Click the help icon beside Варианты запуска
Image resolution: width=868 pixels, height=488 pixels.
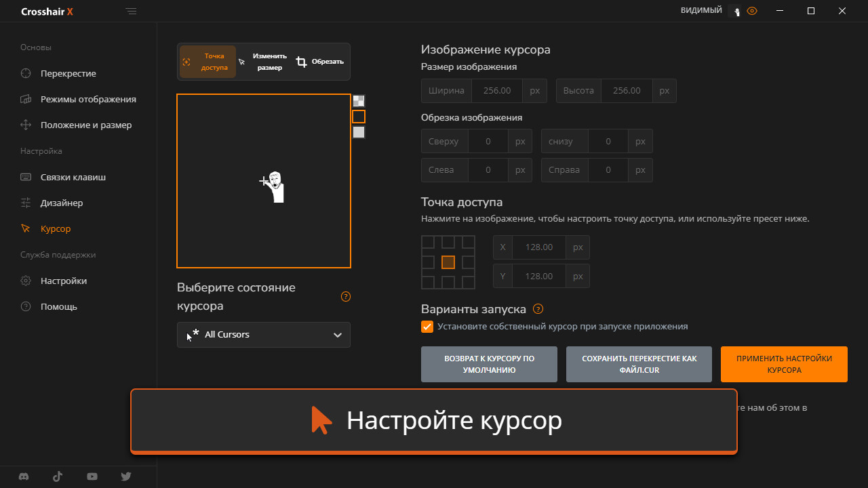pyautogui.click(x=537, y=308)
